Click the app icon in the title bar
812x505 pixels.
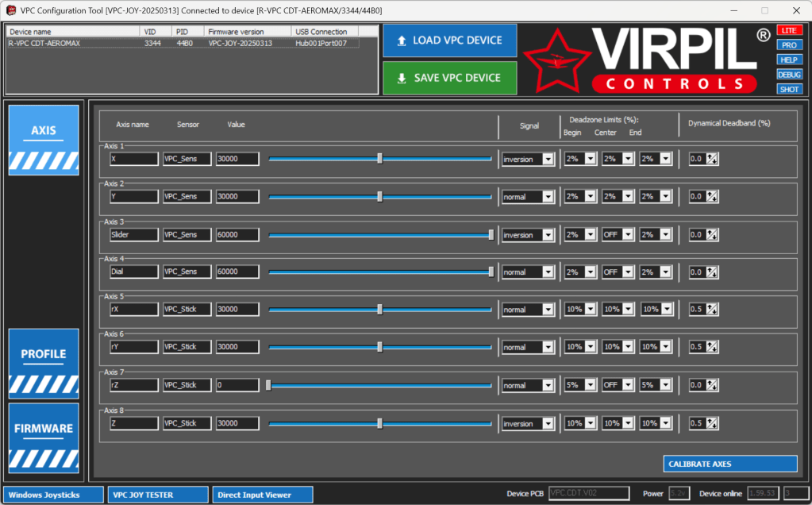(11, 10)
